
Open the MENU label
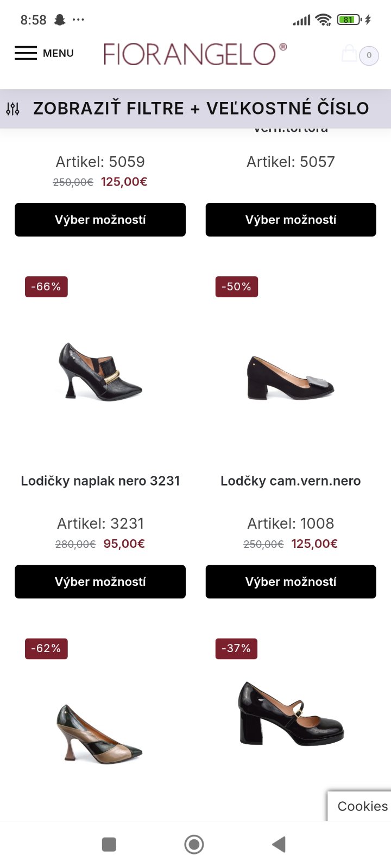(58, 53)
